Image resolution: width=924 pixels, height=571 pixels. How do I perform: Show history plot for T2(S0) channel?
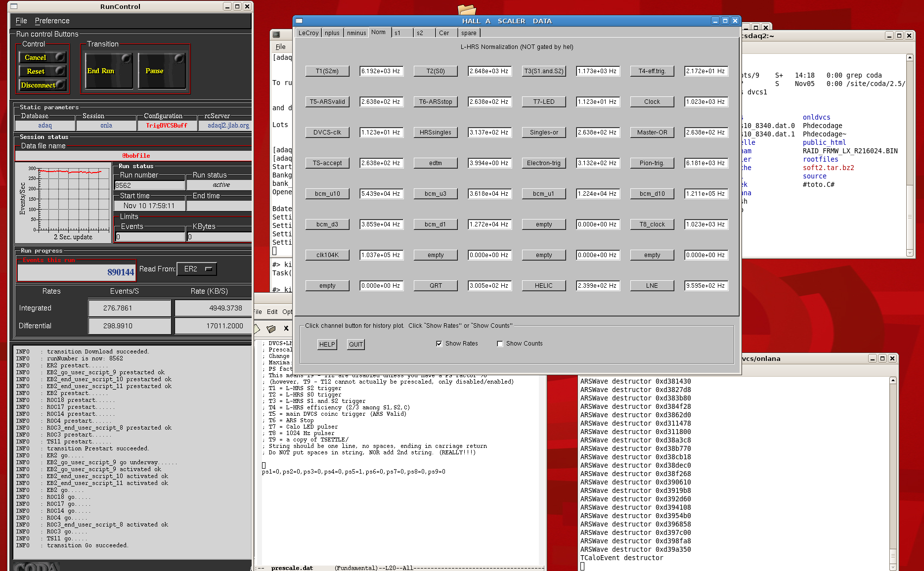(x=436, y=71)
